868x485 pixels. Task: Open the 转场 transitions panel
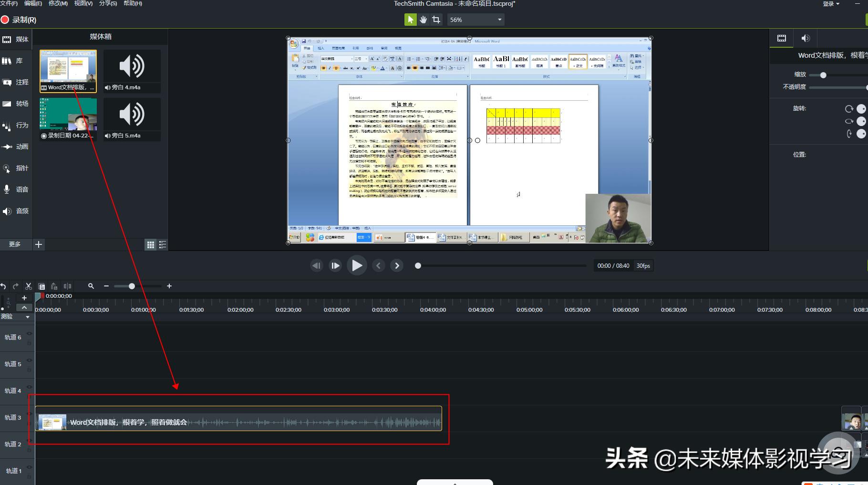click(16, 104)
